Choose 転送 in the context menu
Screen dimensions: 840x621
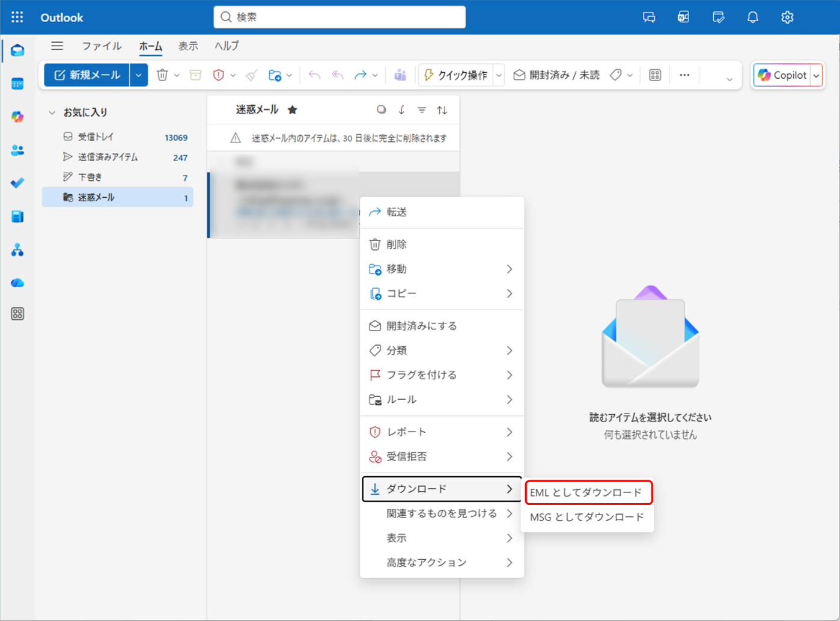pyautogui.click(x=397, y=212)
